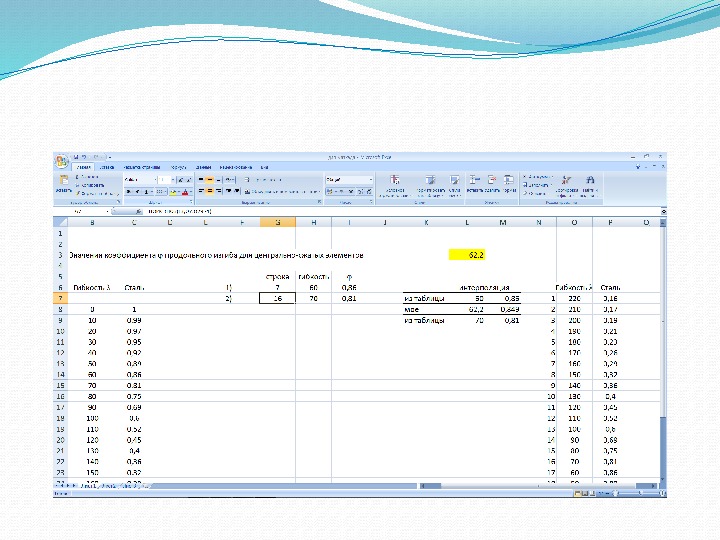This screenshot has width=720, height=540.
Task: Switch to the Data ribbon tab
Action: tap(204, 167)
